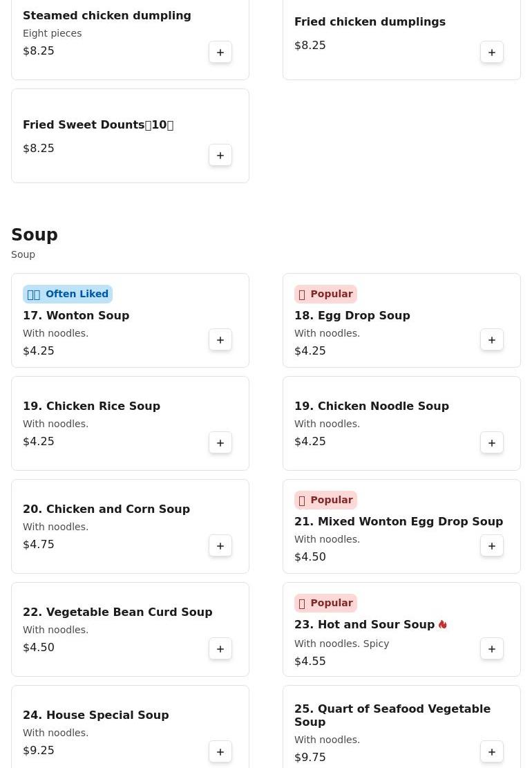The height and width of the screenshot is (768, 532).
Task: Add 19. Chicken Noodle Soup to cart
Action: tap(492, 443)
